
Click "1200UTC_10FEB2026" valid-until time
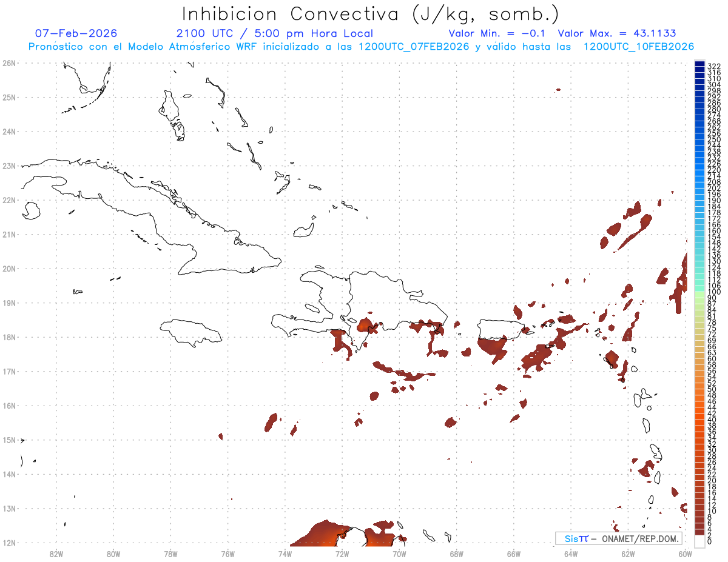click(x=638, y=47)
